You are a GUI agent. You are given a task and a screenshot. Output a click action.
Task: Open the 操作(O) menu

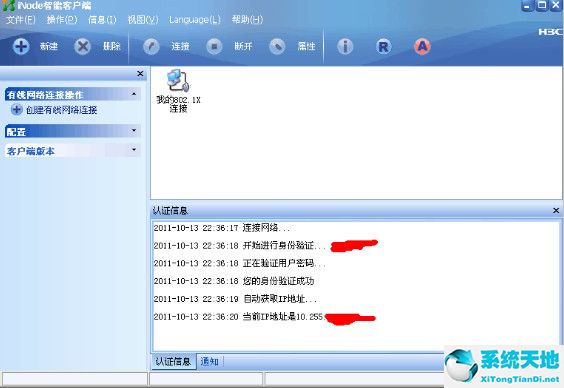pos(62,19)
